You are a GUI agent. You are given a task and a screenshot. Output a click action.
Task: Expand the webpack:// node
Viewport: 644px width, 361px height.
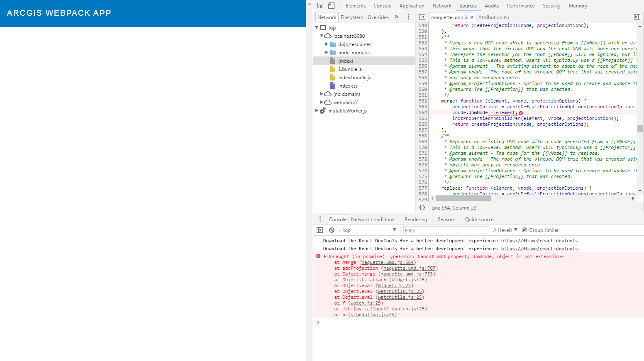[322, 102]
